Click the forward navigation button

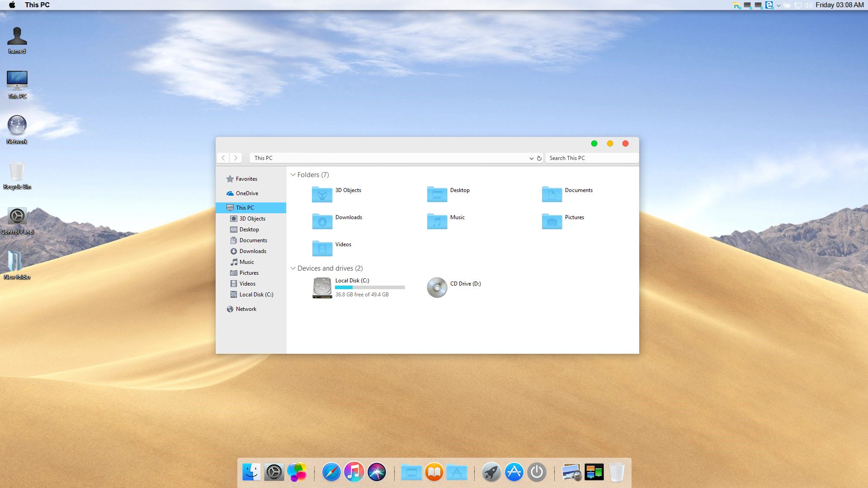pos(235,158)
